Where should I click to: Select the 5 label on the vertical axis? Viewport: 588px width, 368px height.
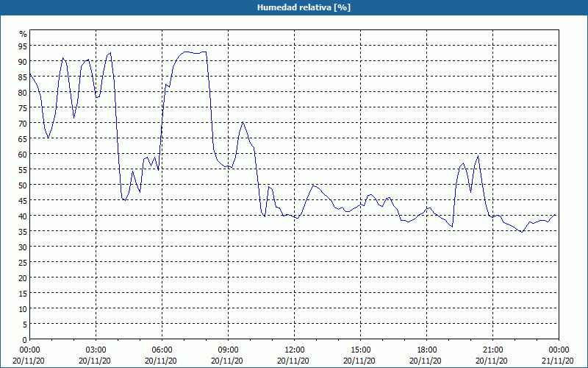(25, 324)
